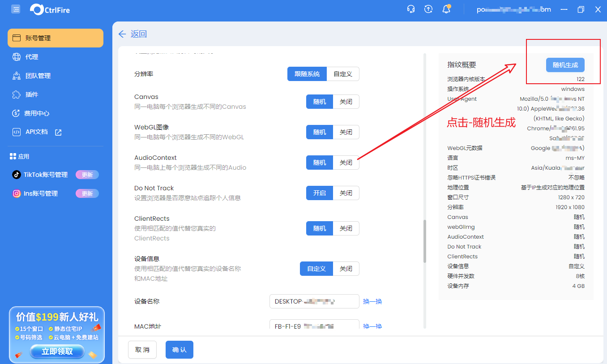Click the 团队管理 people icon
Screen dimensions: 607x364
(17, 76)
